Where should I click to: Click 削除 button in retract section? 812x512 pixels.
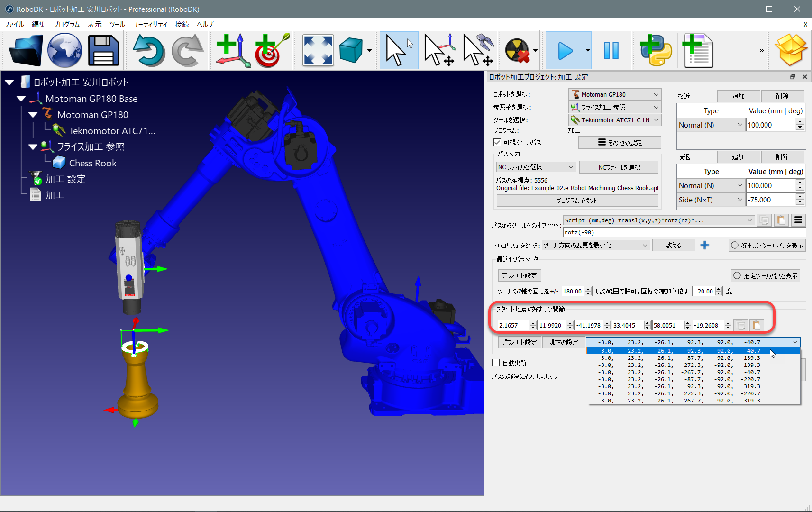782,157
